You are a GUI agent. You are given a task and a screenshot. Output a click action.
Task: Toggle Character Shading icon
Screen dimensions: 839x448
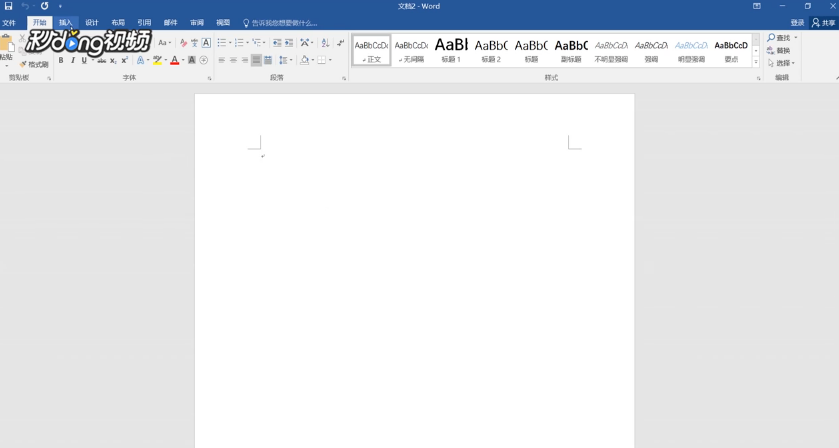click(192, 60)
